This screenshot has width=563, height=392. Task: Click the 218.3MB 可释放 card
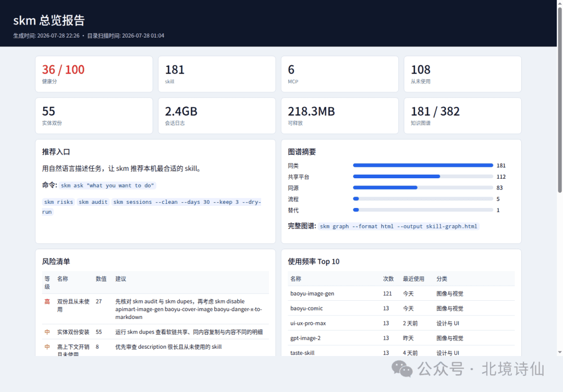pyautogui.click(x=340, y=116)
